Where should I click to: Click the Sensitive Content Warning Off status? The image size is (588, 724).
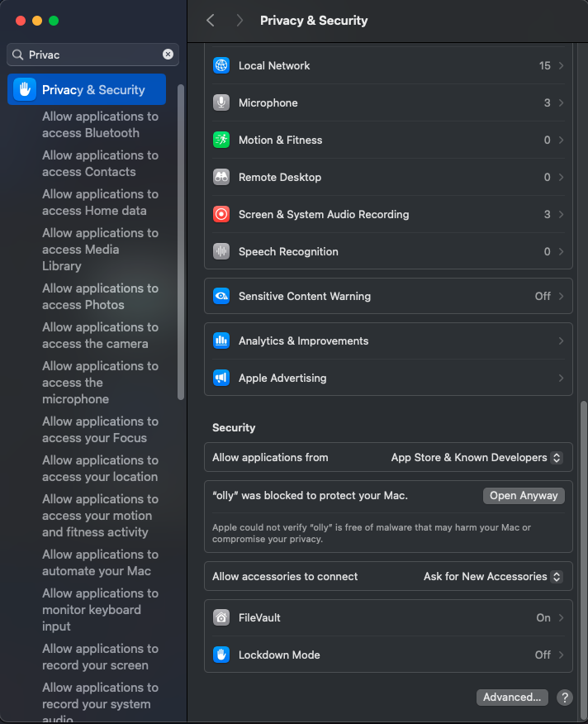pyautogui.click(x=543, y=296)
